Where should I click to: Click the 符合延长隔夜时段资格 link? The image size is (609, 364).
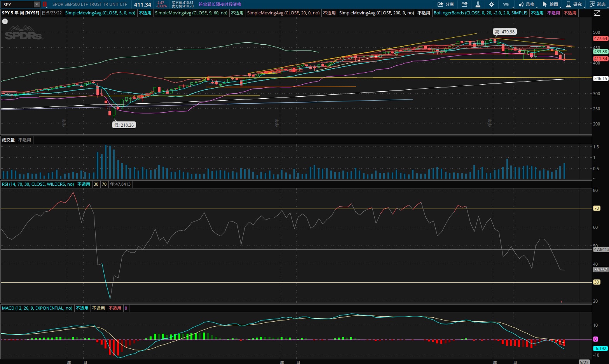click(220, 4)
